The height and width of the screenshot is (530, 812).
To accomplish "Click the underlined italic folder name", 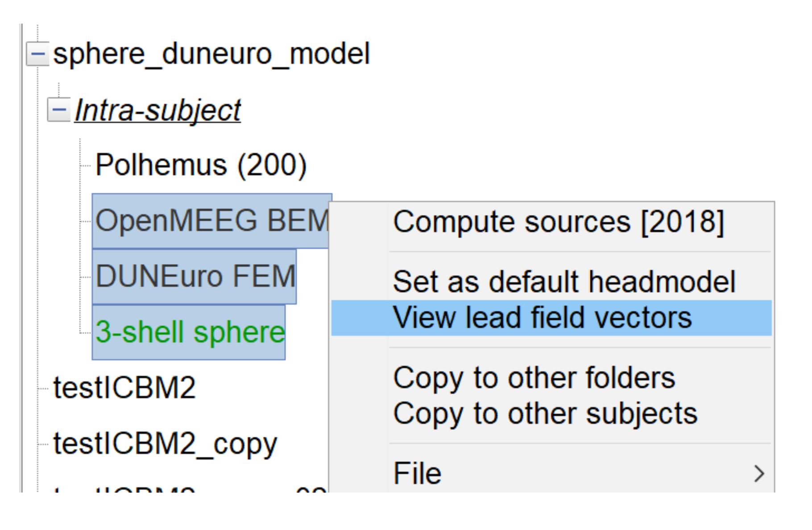I will [x=158, y=110].
